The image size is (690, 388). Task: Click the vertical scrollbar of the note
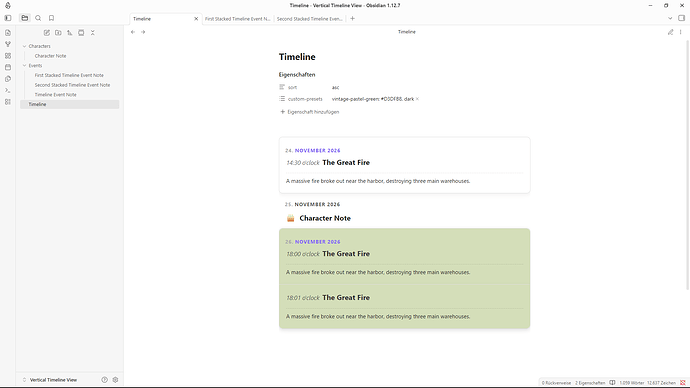(x=687, y=165)
